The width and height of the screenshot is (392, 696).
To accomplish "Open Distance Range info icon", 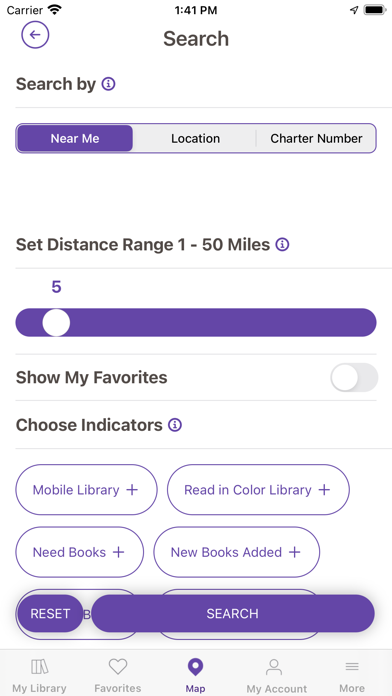I will [282, 245].
